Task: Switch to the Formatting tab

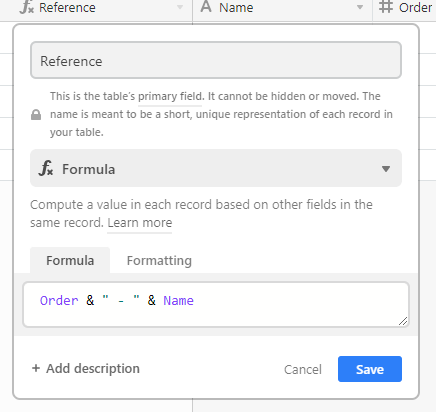Action: coord(159,261)
